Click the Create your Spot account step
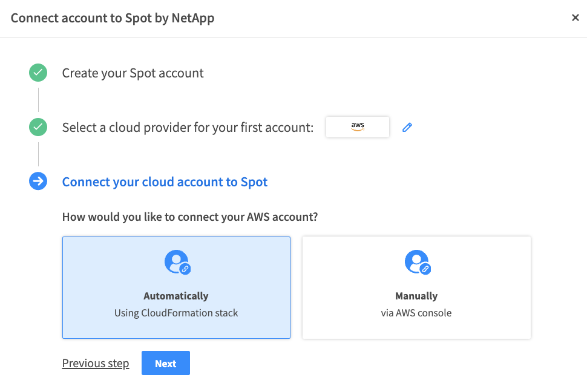This screenshot has height=392, width=587. 133,73
